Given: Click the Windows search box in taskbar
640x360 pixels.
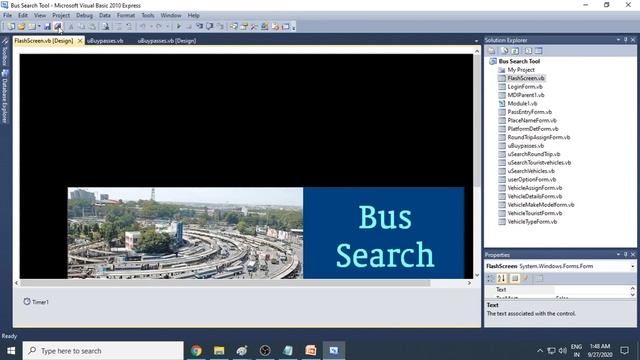Looking at the screenshot, I should [103, 351].
